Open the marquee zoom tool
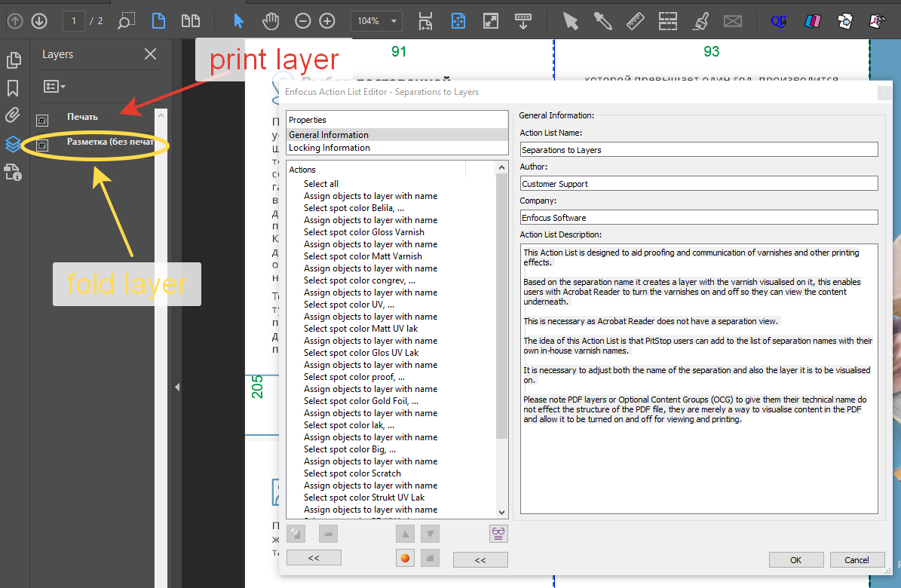This screenshot has height=588, width=901. click(126, 21)
